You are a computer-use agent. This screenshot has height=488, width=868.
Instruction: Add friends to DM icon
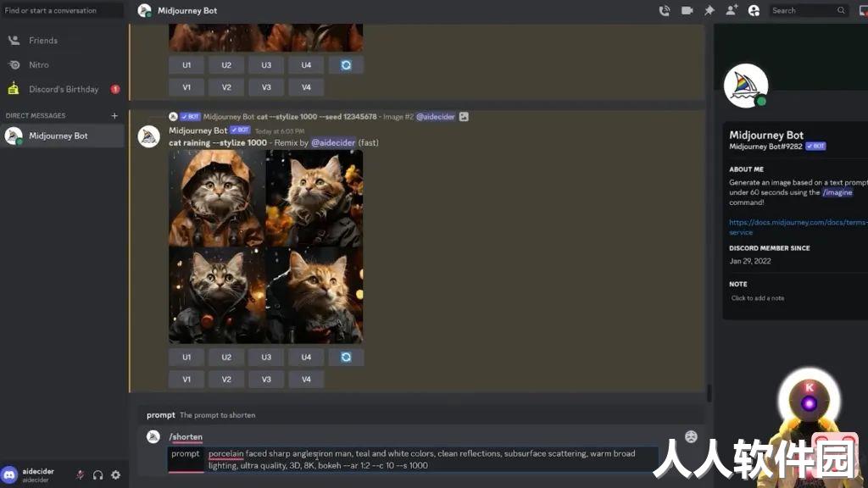732,10
